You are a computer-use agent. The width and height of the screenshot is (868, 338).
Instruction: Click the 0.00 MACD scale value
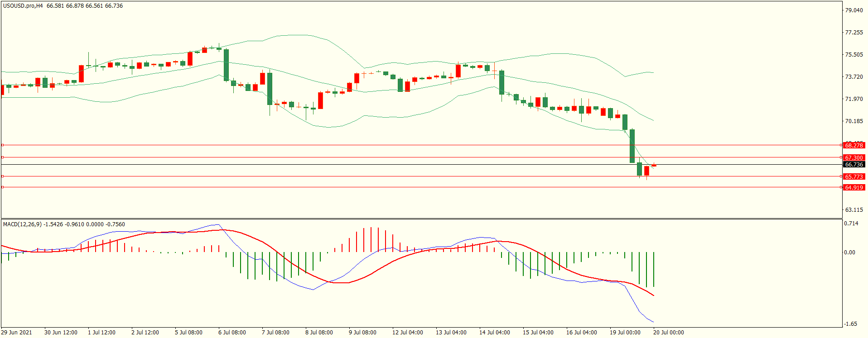[x=849, y=252]
